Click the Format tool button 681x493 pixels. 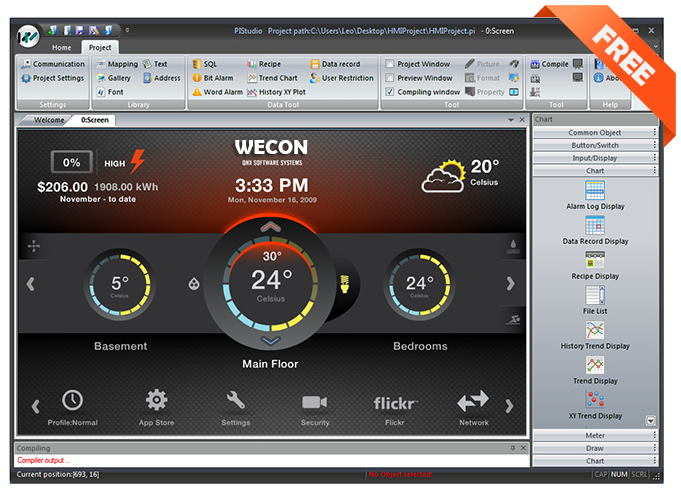pos(483,78)
